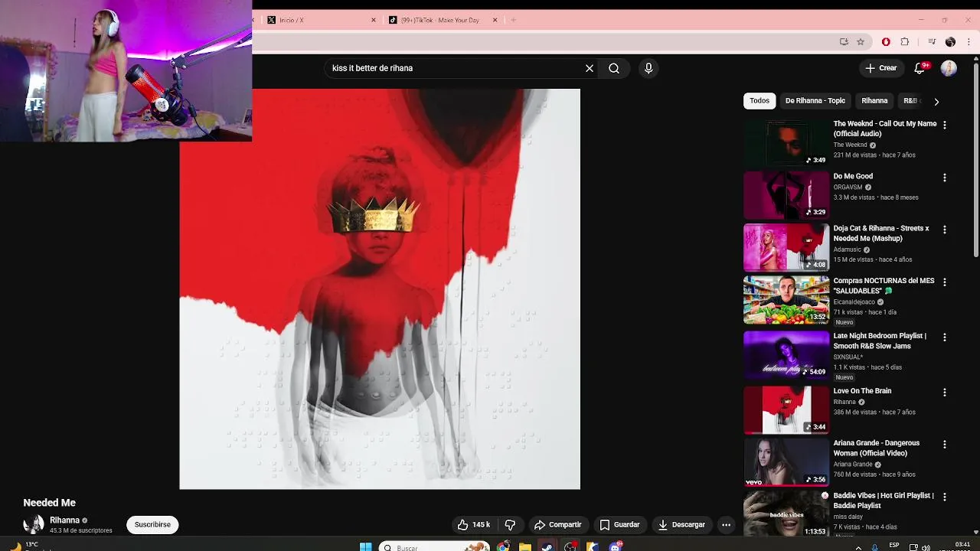Open the browser extensions puzzle icon
This screenshot has height=551, width=980.
point(905,42)
